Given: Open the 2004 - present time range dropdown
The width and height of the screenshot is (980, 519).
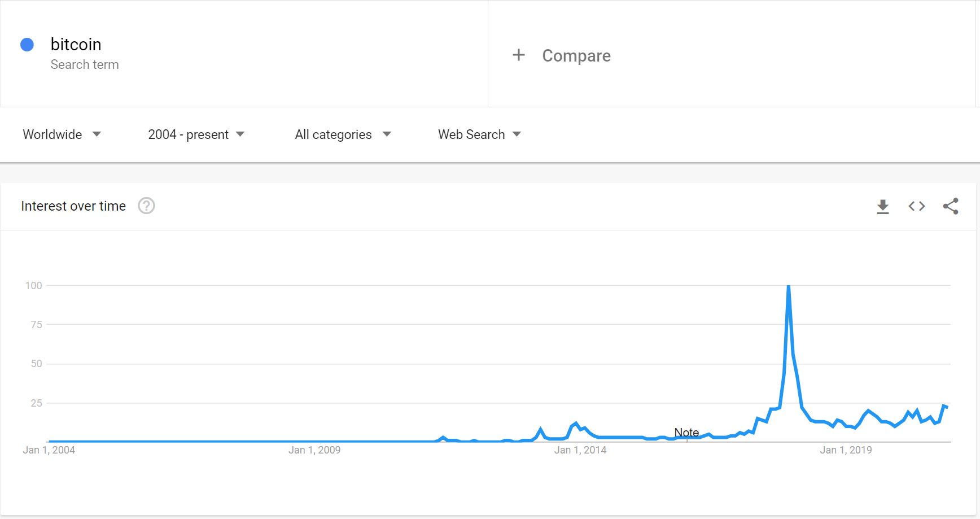Looking at the screenshot, I should (x=196, y=134).
